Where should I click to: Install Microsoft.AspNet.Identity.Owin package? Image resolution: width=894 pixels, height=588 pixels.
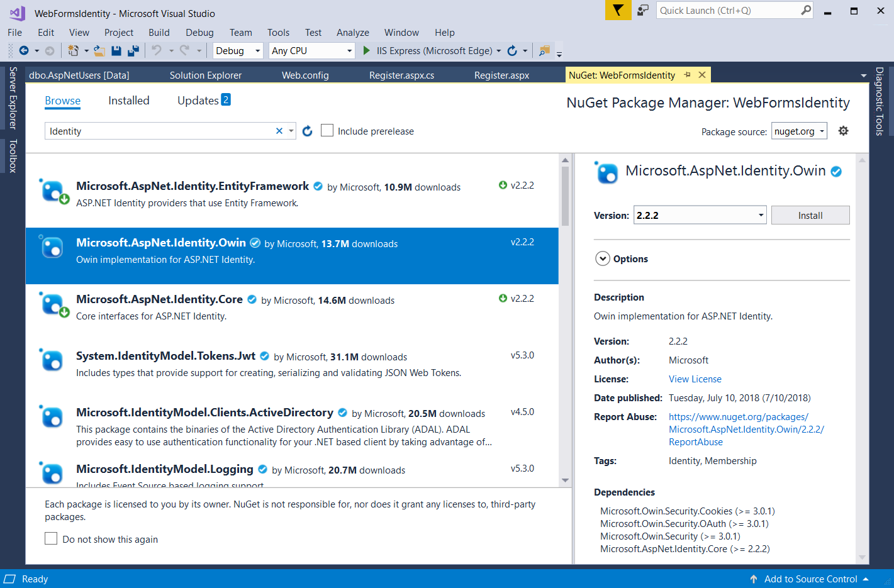[810, 214]
